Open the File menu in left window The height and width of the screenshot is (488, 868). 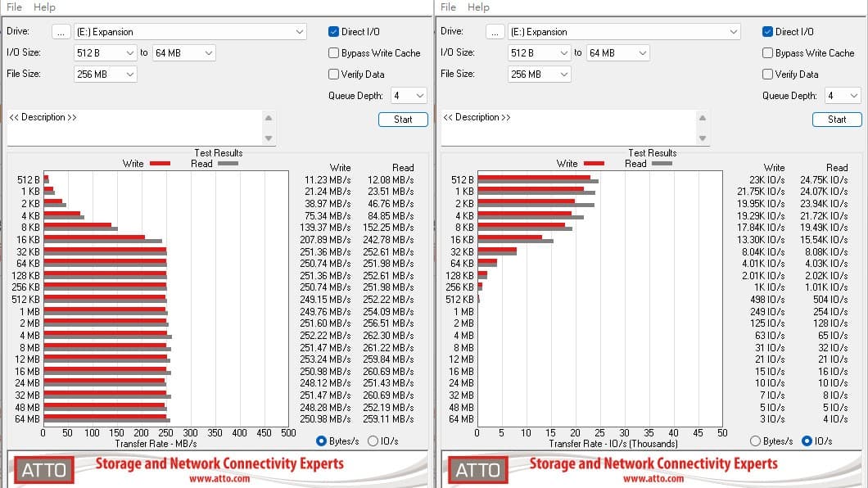(15, 7)
